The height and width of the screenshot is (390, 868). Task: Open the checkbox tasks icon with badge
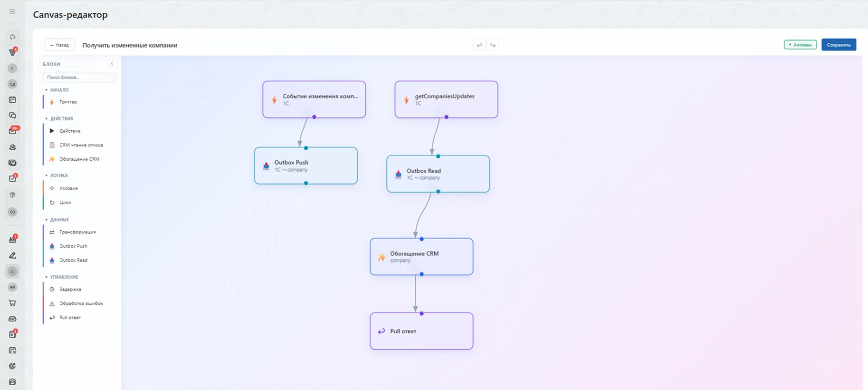point(13,178)
